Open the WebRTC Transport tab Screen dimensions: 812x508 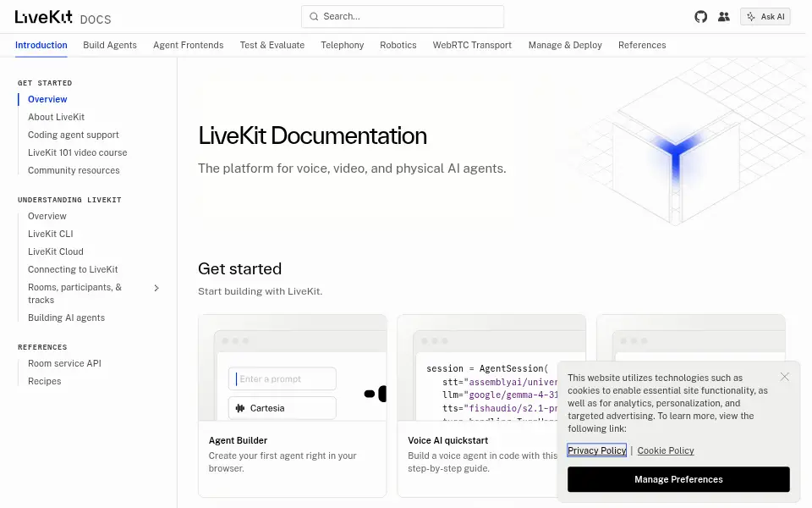point(472,45)
